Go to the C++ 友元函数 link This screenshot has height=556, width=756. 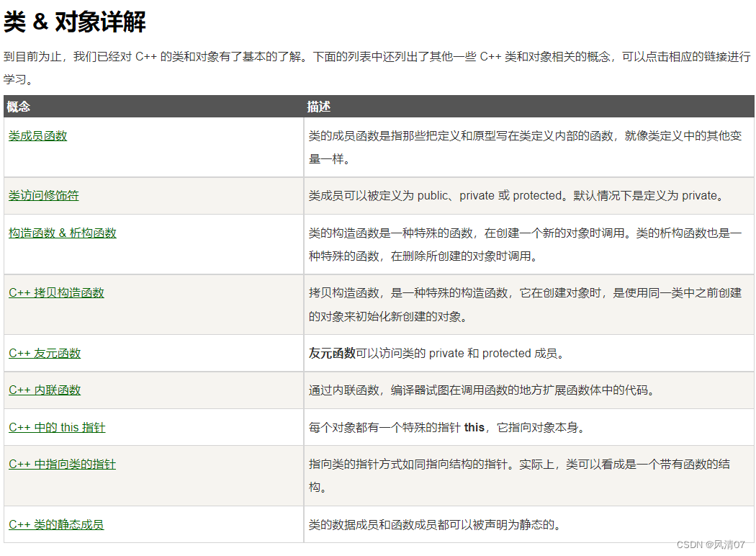45,353
